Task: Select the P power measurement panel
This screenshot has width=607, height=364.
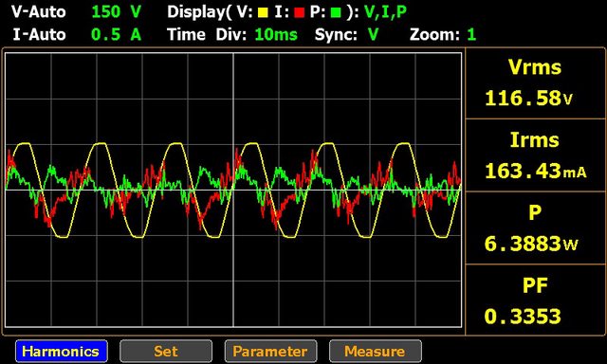Action: point(535,227)
